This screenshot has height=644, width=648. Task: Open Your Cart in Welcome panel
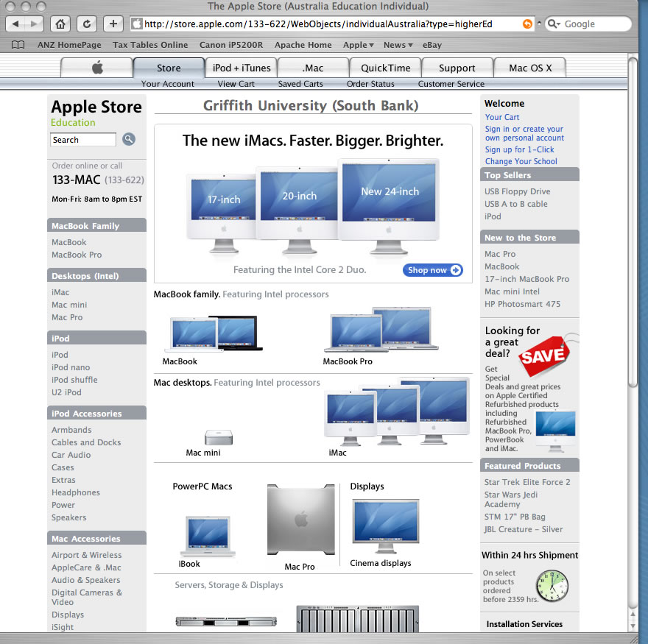[502, 117]
